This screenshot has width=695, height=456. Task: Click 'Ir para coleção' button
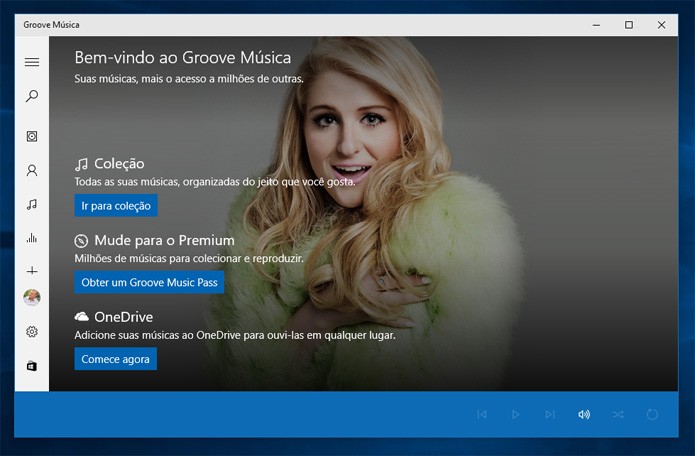point(116,206)
